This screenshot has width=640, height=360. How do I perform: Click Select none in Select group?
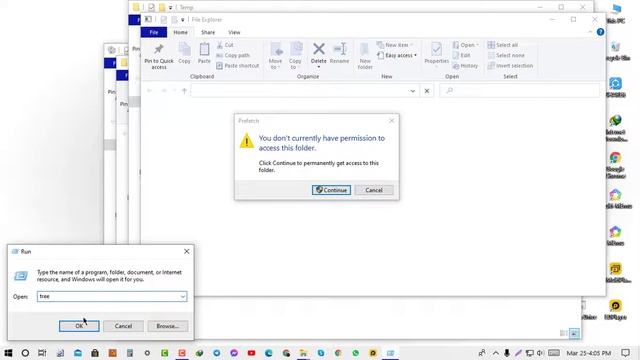point(506,55)
